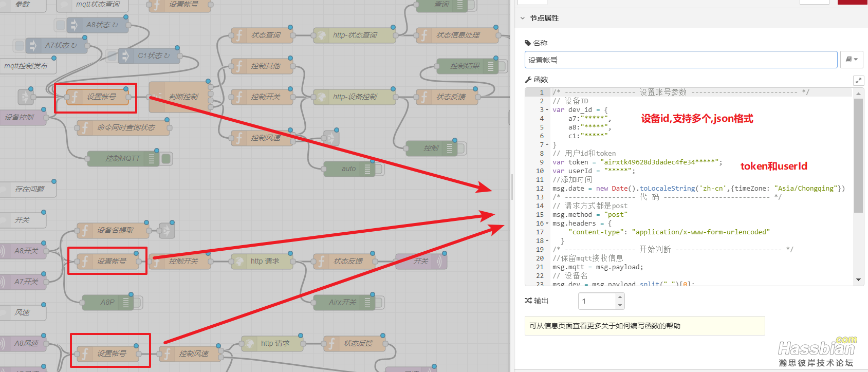868x372 pixels.
Task: Click function icon of 命令同时查询状态 node
Action: click(x=84, y=128)
